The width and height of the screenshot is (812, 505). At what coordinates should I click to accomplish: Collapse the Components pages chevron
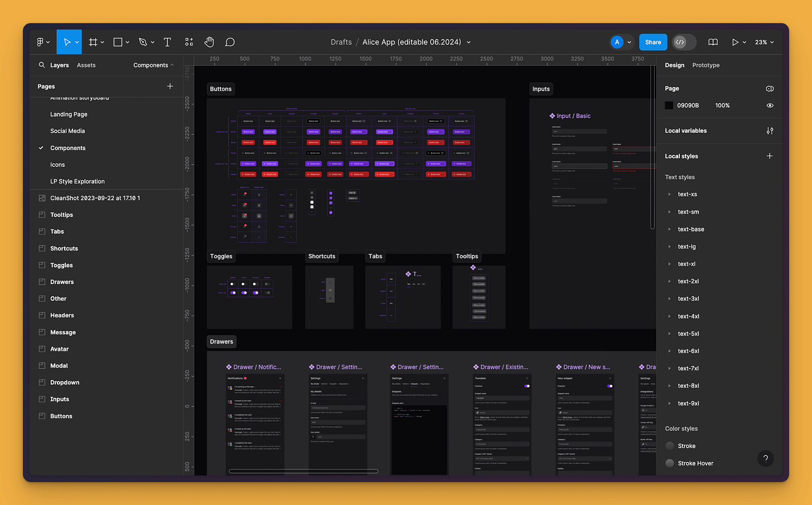[172, 65]
